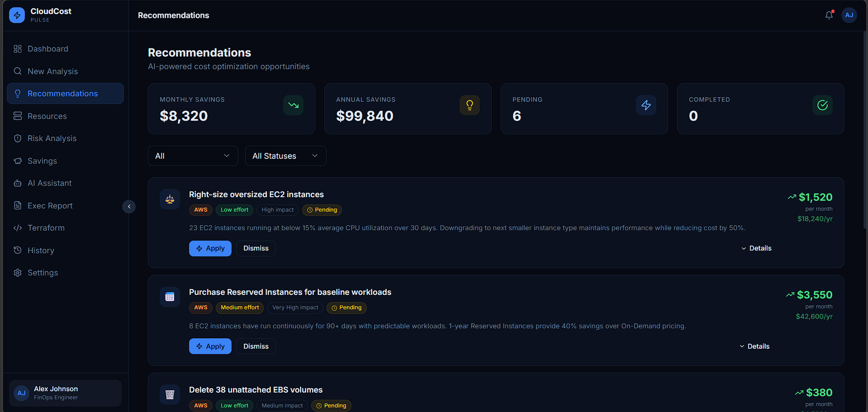868x412 pixels.
Task: Click the Monthly Savings trend-down icon
Action: (x=293, y=105)
